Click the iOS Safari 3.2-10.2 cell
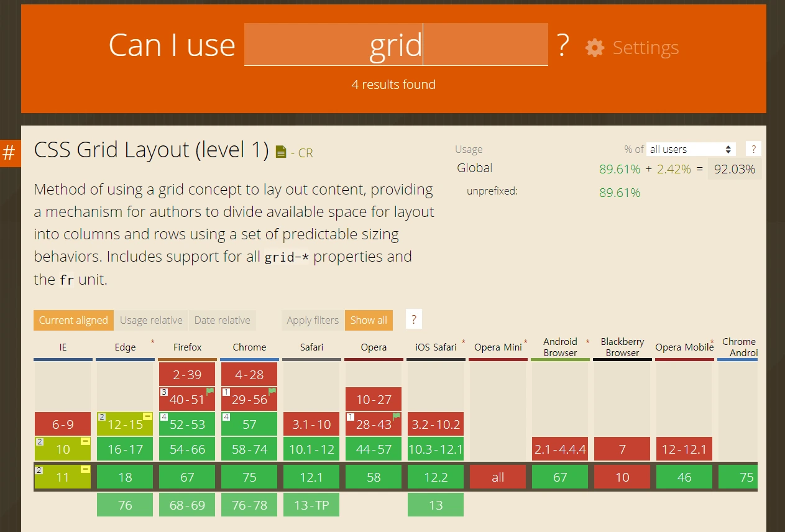Image resolution: width=785 pixels, height=532 pixels. pyautogui.click(x=436, y=424)
